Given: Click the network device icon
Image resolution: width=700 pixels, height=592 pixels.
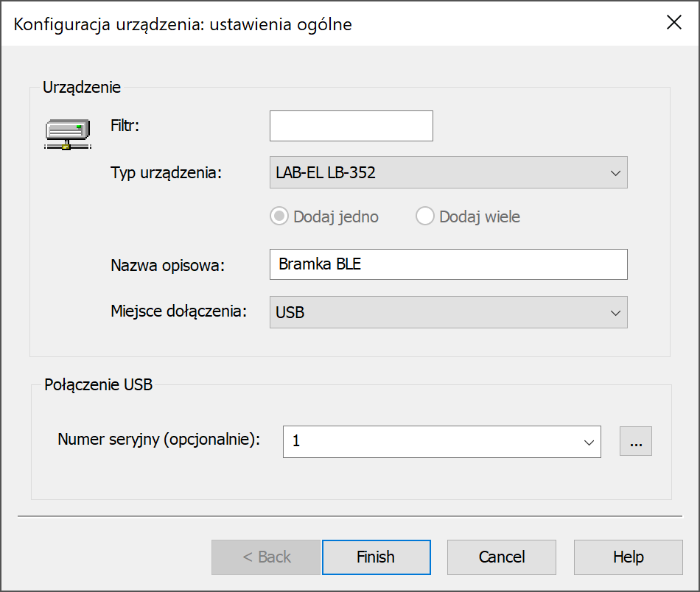Looking at the screenshot, I should (68, 134).
